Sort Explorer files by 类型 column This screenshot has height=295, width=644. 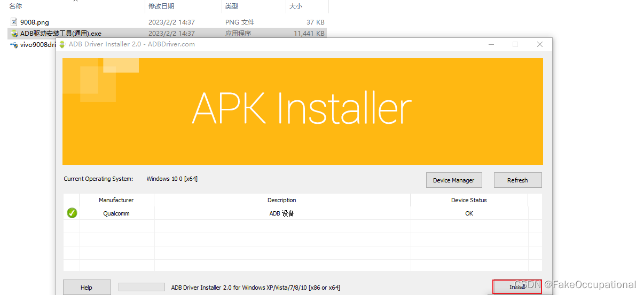click(x=232, y=6)
